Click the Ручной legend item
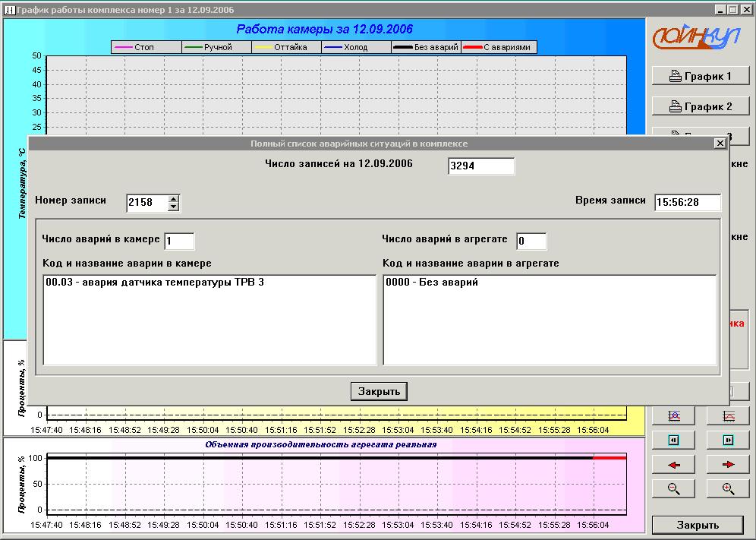The width and height of the screenshot is (756, 540). point(216,47)
